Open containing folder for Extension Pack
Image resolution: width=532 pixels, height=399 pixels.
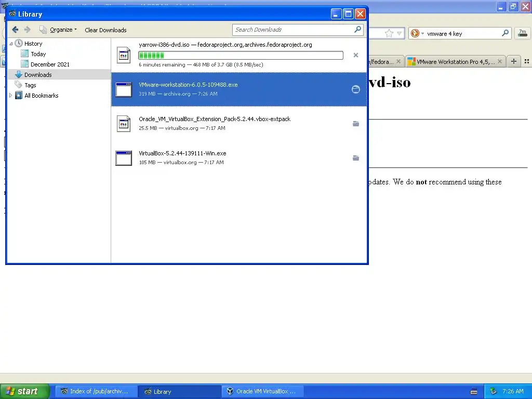(x=355, y=124)
